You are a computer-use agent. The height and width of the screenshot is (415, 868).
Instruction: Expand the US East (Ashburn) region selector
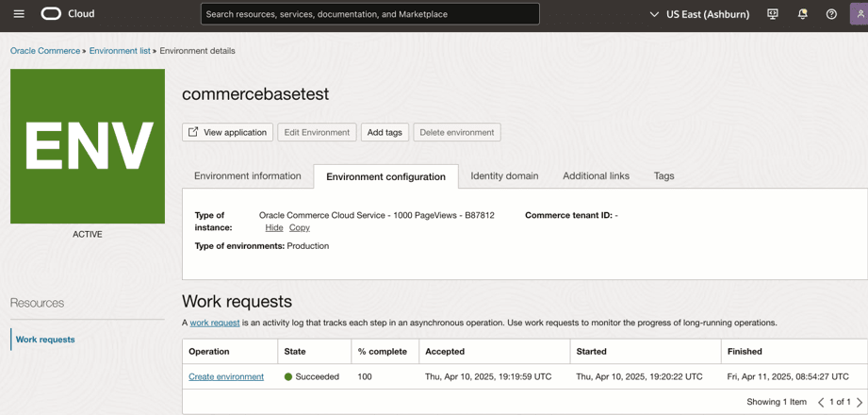tap(699, 14)
